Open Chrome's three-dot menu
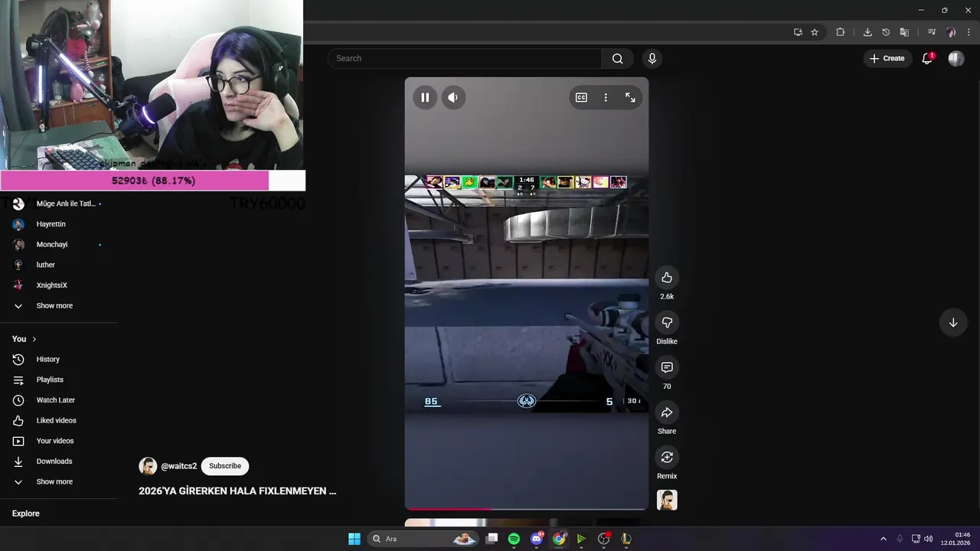 point(969,32)
